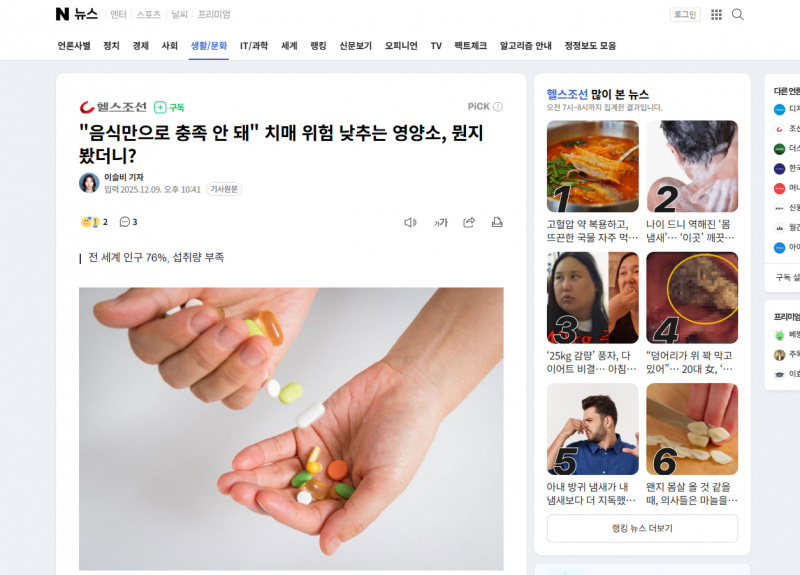Click the 기사원문 link button

224,189
